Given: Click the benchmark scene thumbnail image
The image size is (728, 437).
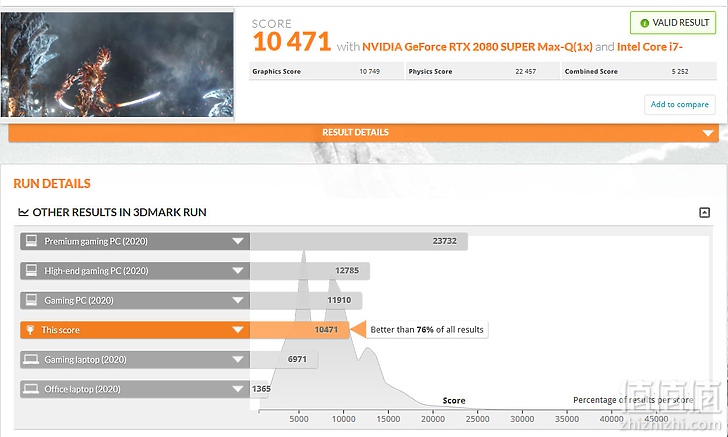Looking at the screenshot, I should point(117,65).
